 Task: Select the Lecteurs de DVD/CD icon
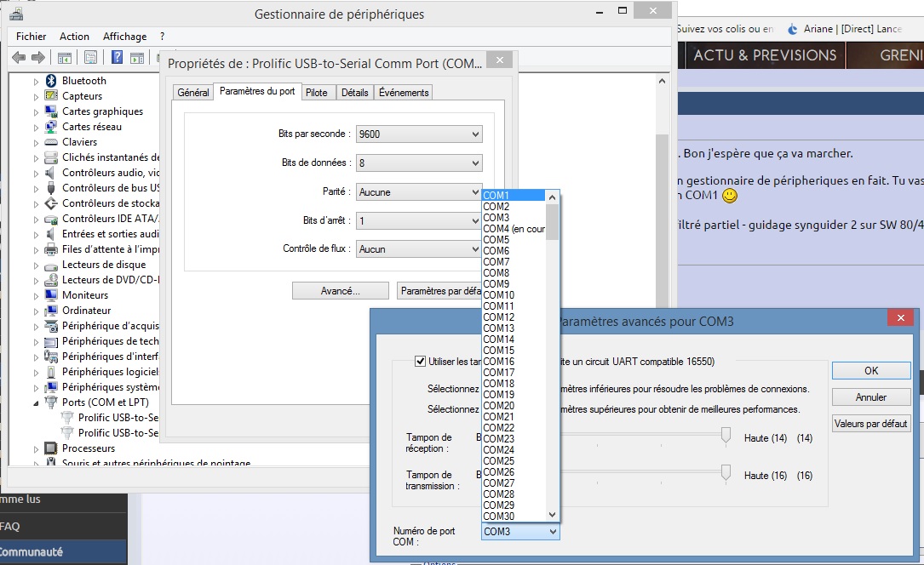click(x=51, y=280)
